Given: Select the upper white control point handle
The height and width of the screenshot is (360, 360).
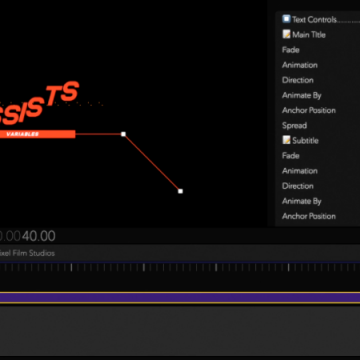Looking at the screenshot, I should click(x=123, y=134).
